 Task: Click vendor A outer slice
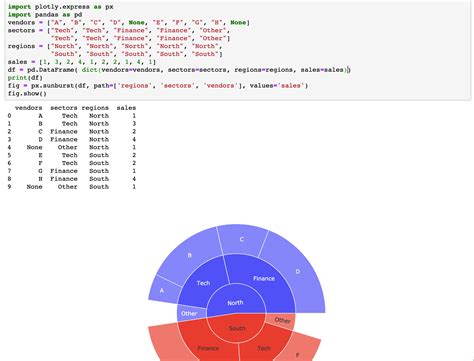point(162,290)
